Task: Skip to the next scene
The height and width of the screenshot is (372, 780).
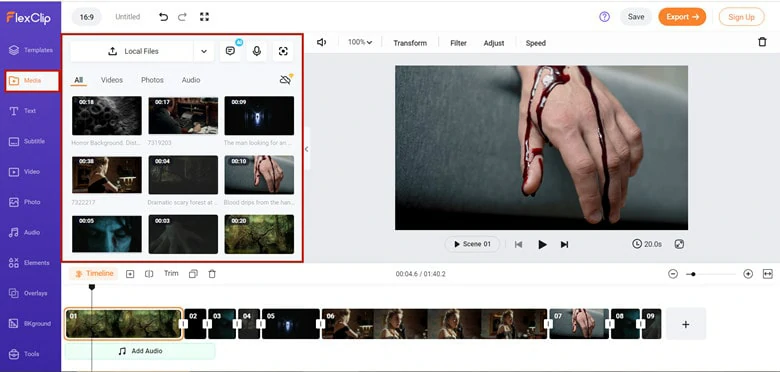Action: point(564,244)
